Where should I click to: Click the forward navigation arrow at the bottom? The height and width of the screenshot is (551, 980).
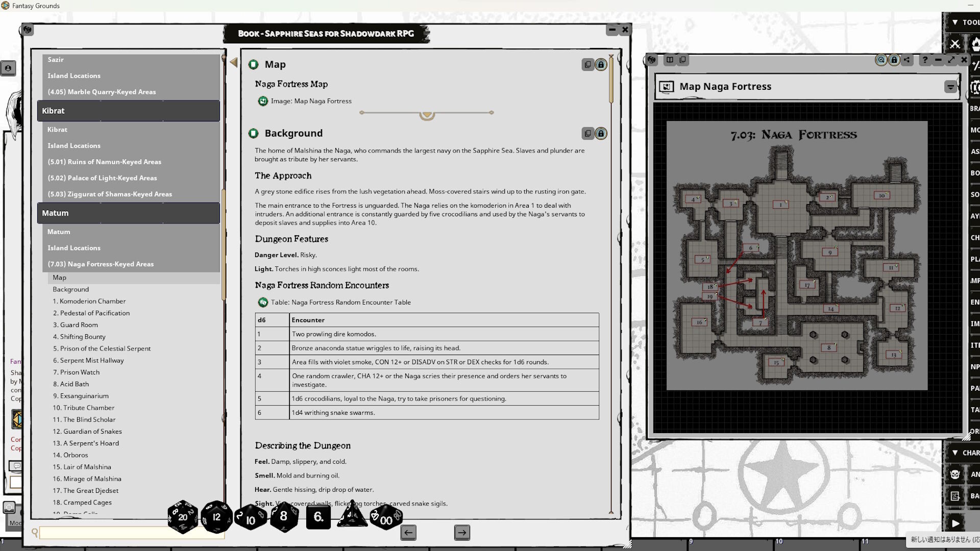tap(462, 532)
